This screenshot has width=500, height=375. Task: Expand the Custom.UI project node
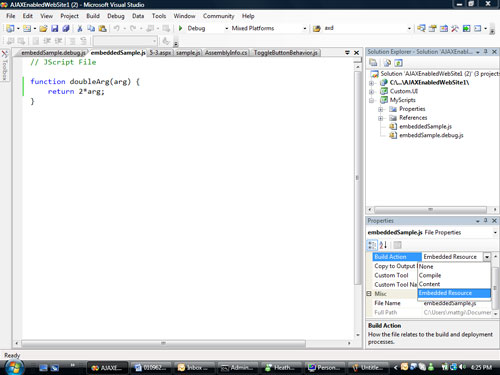pyautogui.click(x=371, y=91)
